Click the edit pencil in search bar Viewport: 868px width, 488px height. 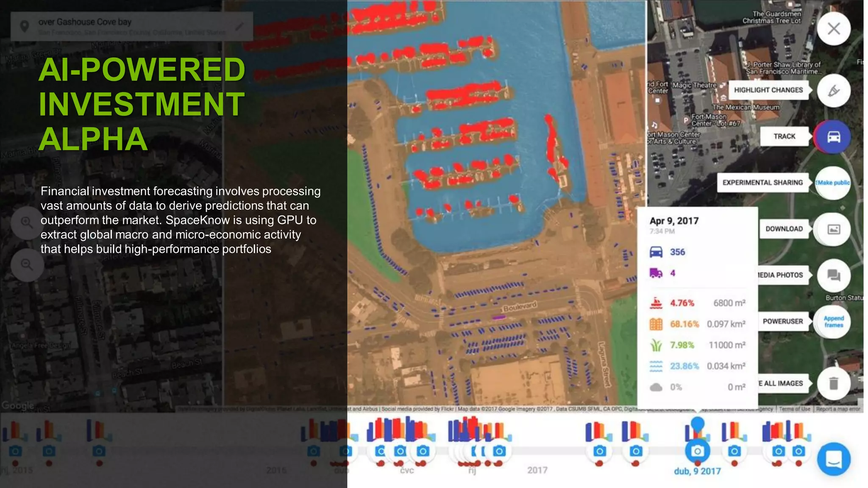[239, 26]
